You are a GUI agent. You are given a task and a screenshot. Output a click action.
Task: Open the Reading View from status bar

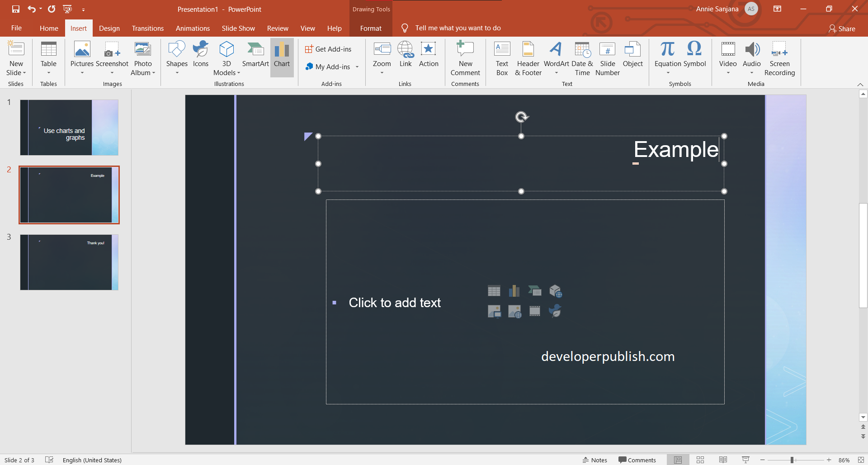(722, 460)
